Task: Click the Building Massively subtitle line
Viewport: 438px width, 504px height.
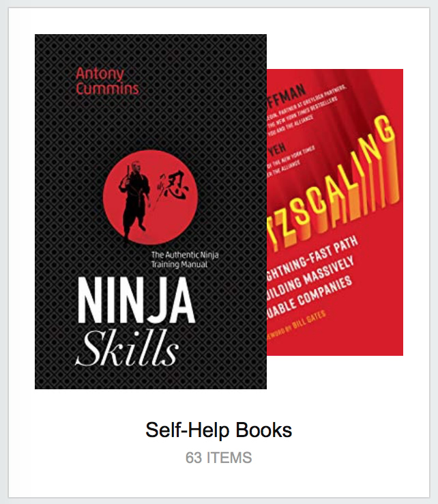Action: click(x=310, y=278)
